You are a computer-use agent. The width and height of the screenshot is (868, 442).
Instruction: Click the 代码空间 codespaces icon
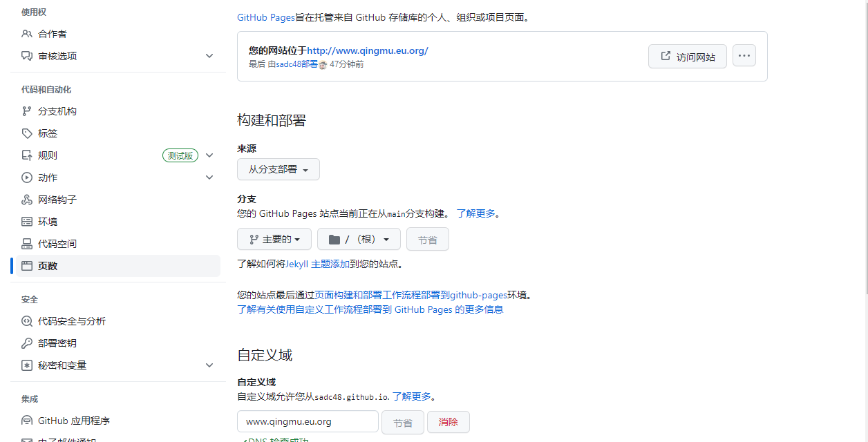[27, 244]
